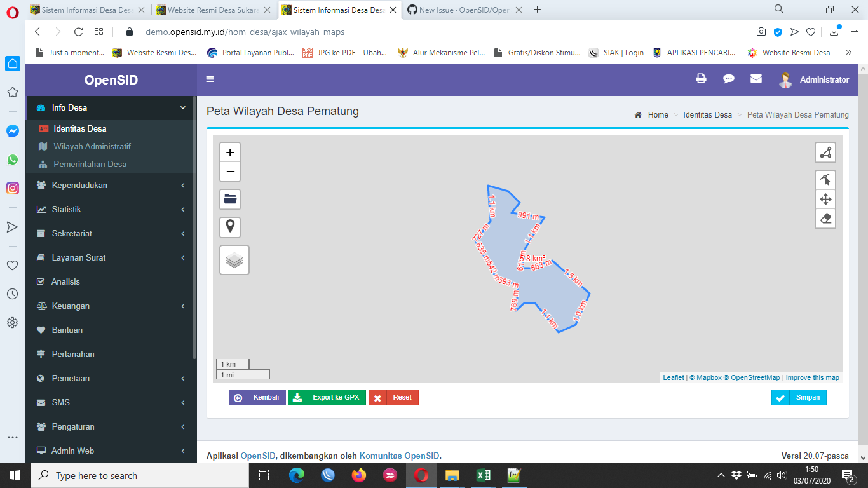Zoom out on the map
Viewport: 868px width, 488px height.
pos(230,172)
